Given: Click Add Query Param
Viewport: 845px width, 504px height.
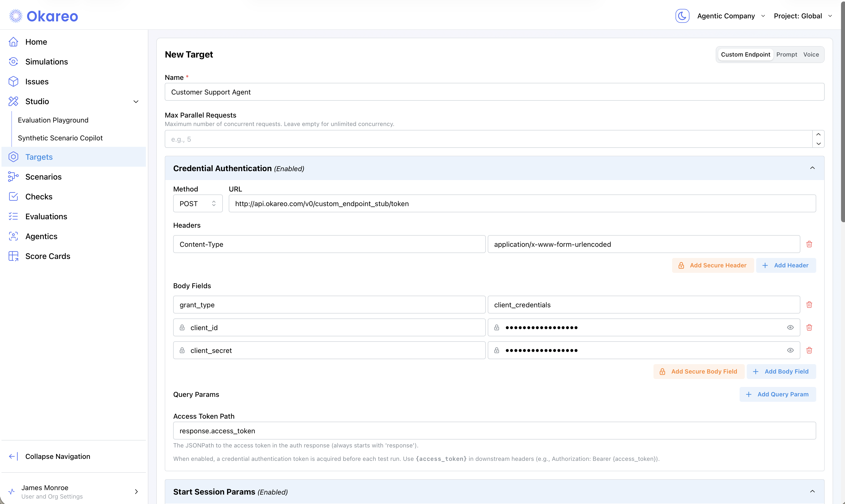Looking at the screenshot, I should coord(778,394).
